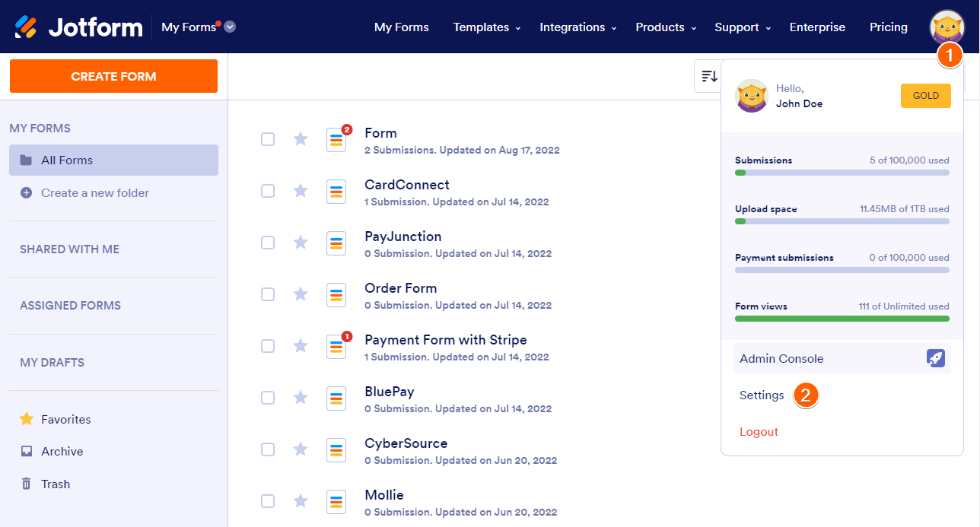980x527 pixels.
Task: Expand the Integrations menu
Action: (x=578, y=27)
